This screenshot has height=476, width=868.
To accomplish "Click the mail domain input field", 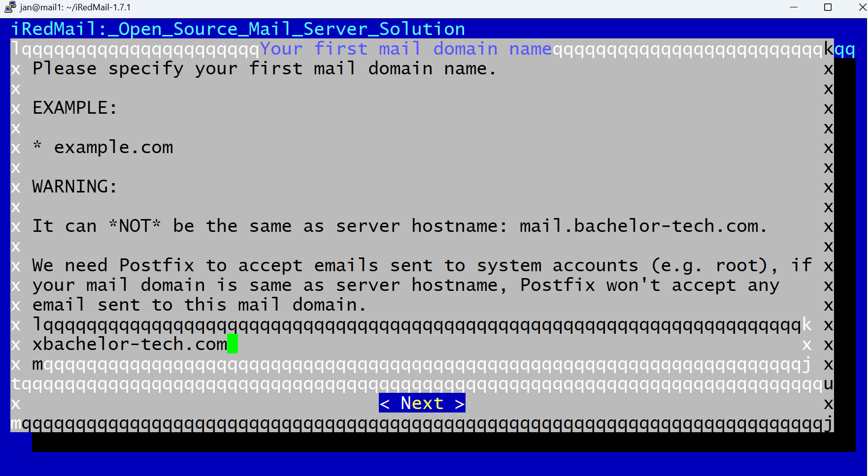I will [422, 344].
